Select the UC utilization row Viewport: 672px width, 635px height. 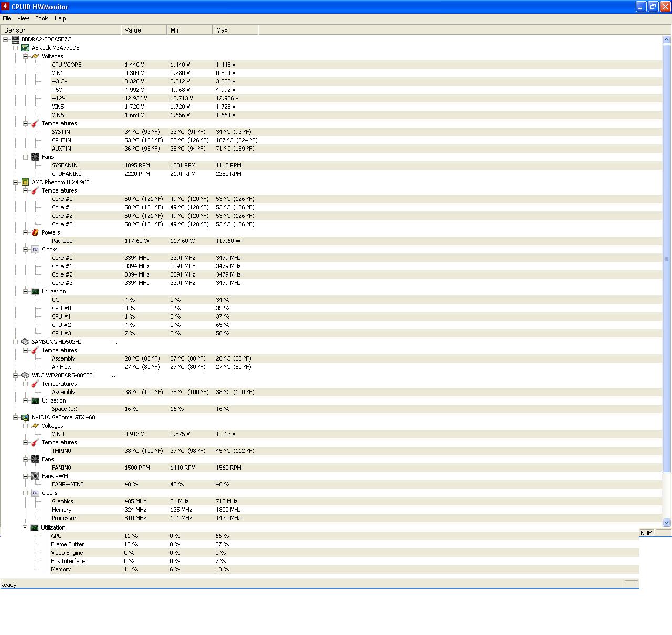[x=356, y=300]
